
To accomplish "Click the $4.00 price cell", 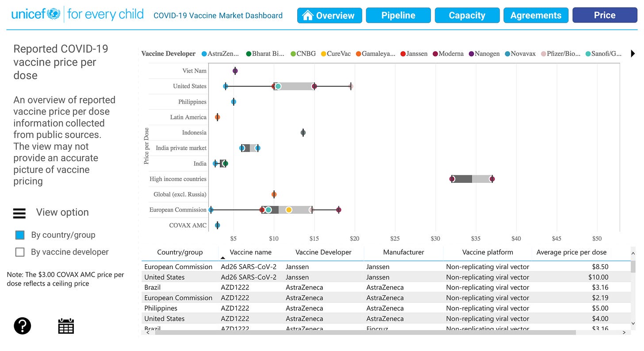I will (600, 319).
